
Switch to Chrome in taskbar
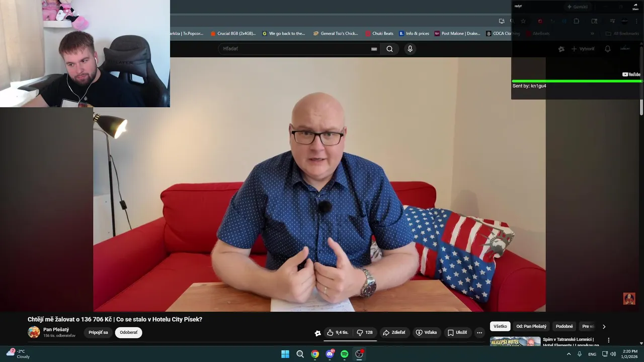[315, 354]
